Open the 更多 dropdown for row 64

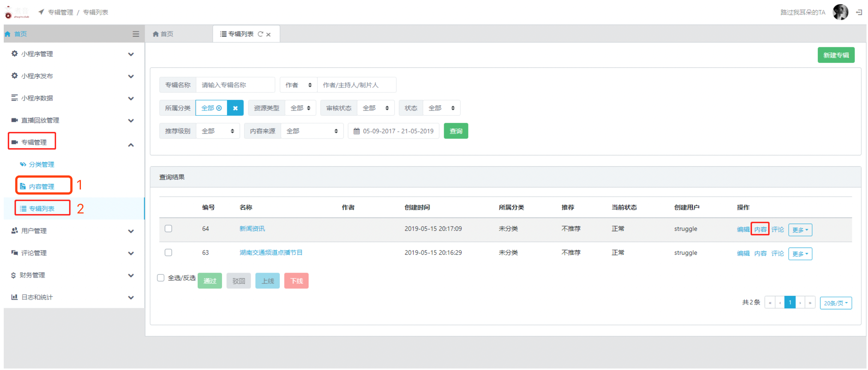[x=800, y=230]
